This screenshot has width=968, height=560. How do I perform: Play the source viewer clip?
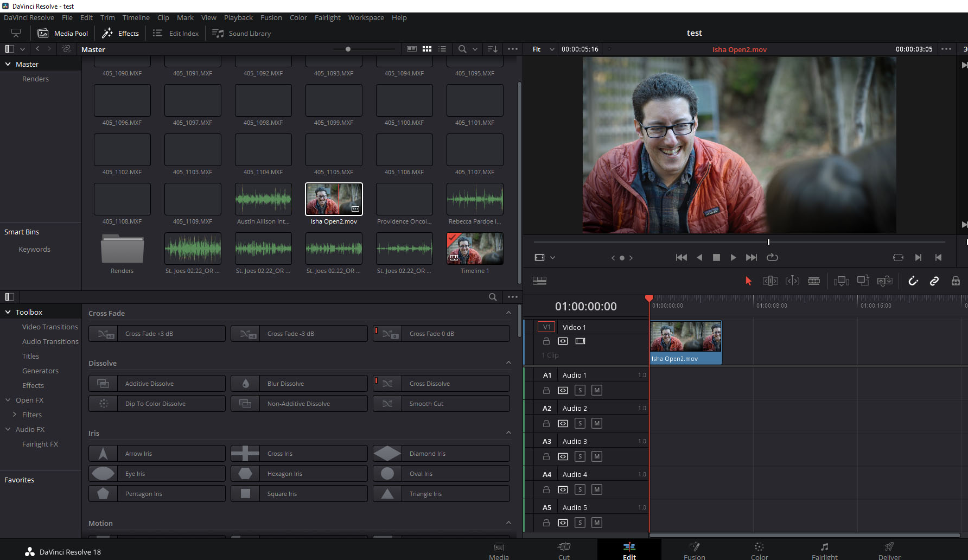(x=733, y=257)
